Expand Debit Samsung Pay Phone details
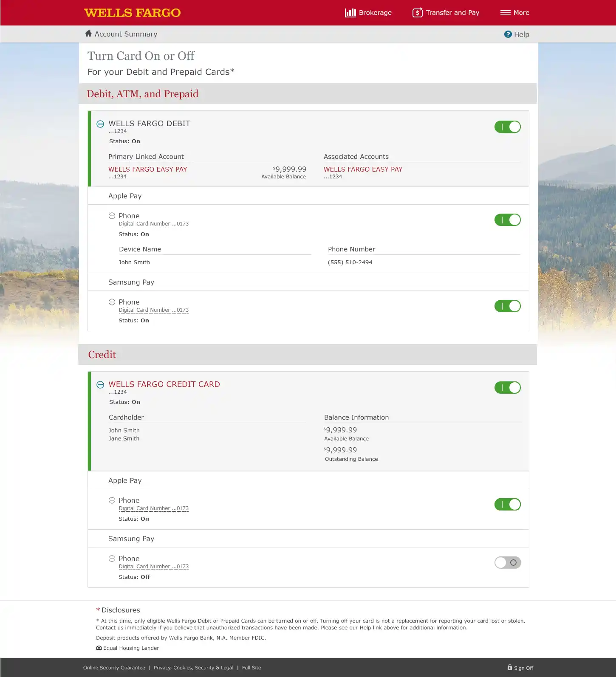Viewport: 616px width, 677px height. pos(112,302)
